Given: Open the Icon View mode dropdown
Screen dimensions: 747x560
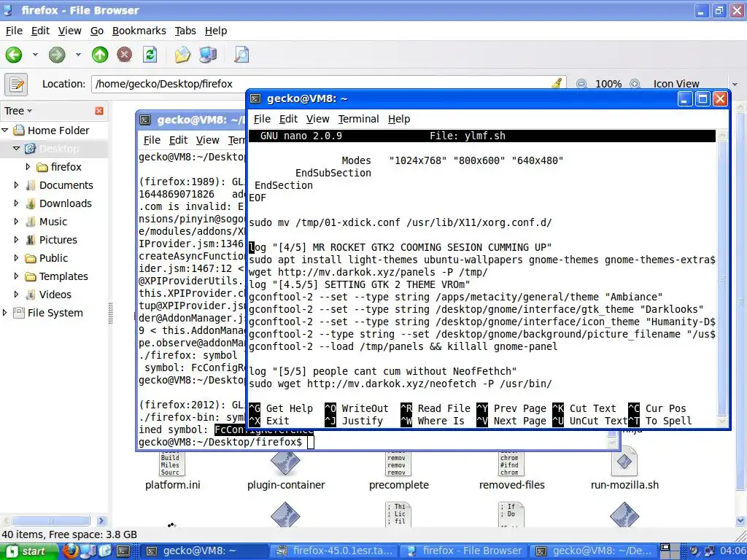Looking at the screenshot, I should [694, 85].
